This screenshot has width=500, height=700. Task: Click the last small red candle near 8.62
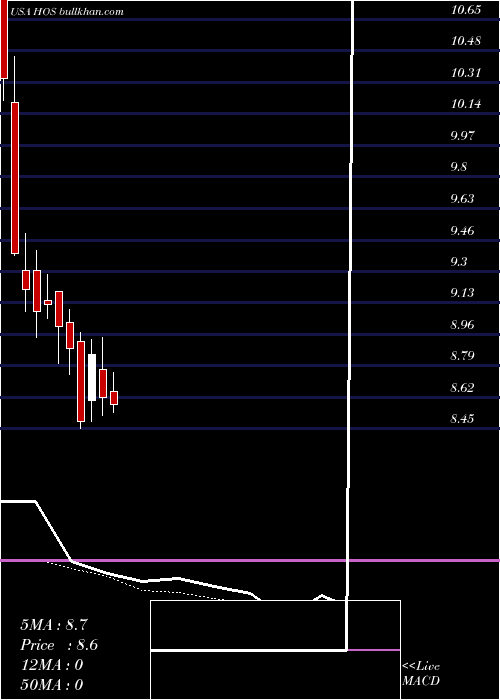[x=114, y=398]
